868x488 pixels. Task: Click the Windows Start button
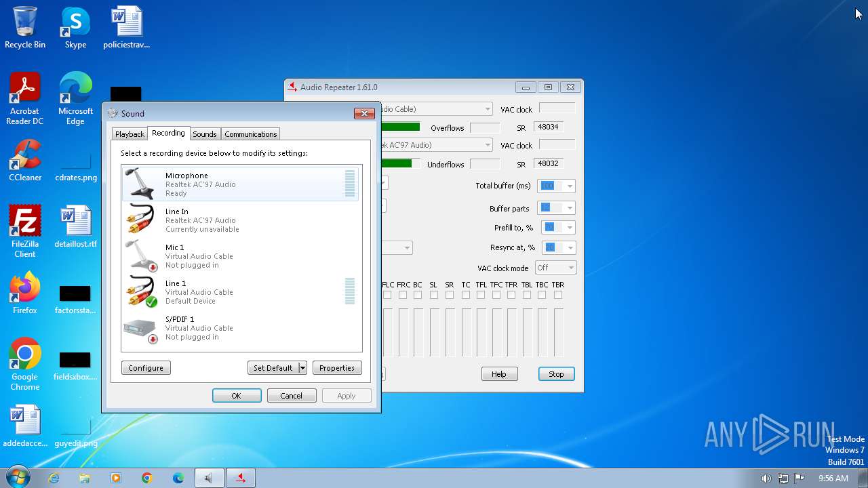tap(18, 477)
